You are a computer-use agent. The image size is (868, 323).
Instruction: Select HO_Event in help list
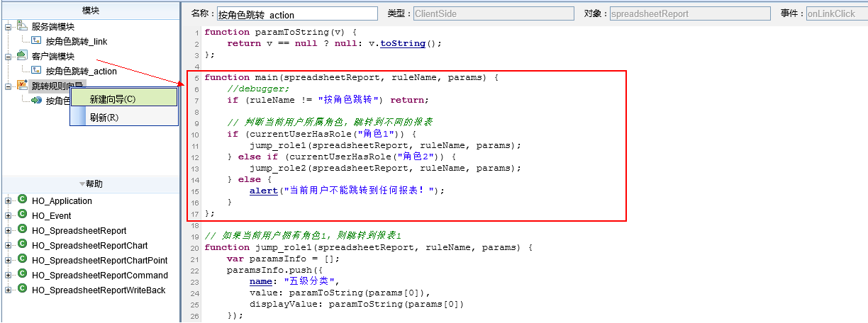[x=51, y=216]
